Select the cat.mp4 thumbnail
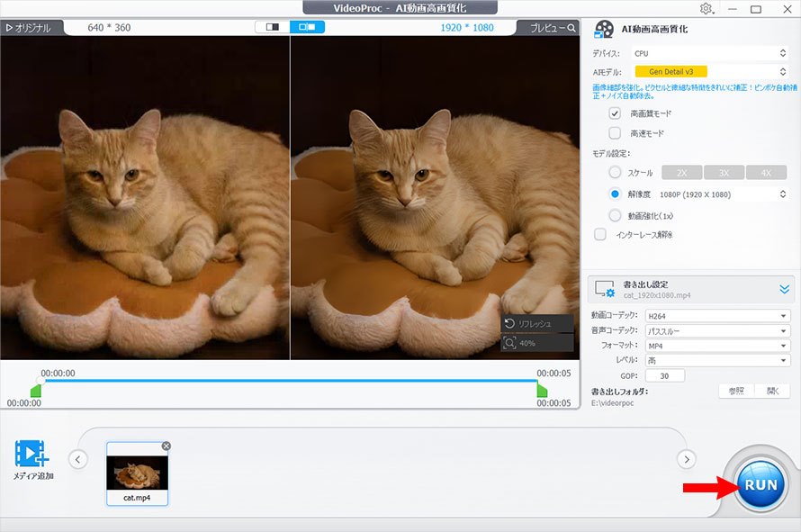This screenshot has width=801, height=532. (137, 471)
